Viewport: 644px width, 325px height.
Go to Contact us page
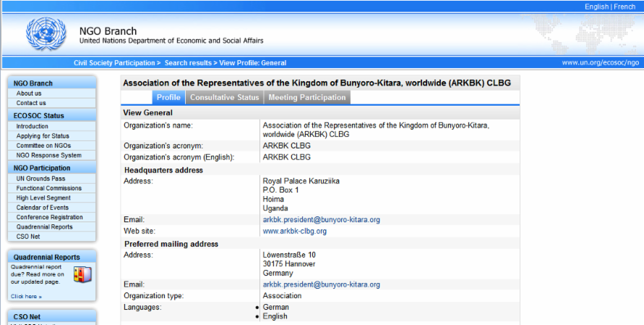[31, 103]
